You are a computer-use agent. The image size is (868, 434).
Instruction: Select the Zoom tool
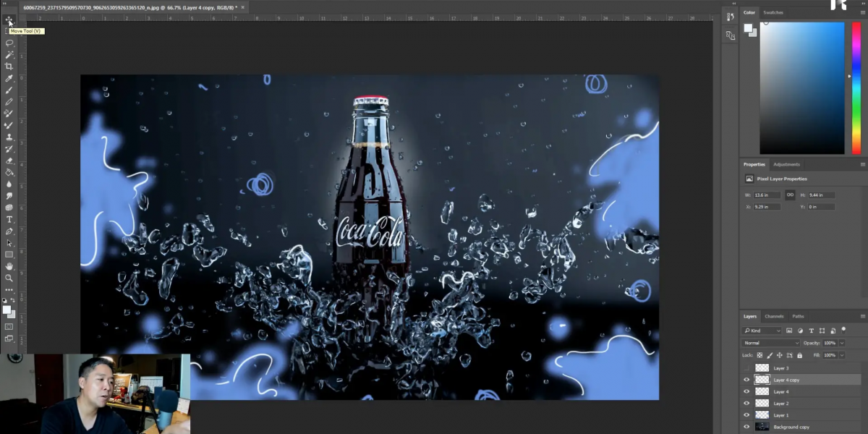tap(9, 278)
